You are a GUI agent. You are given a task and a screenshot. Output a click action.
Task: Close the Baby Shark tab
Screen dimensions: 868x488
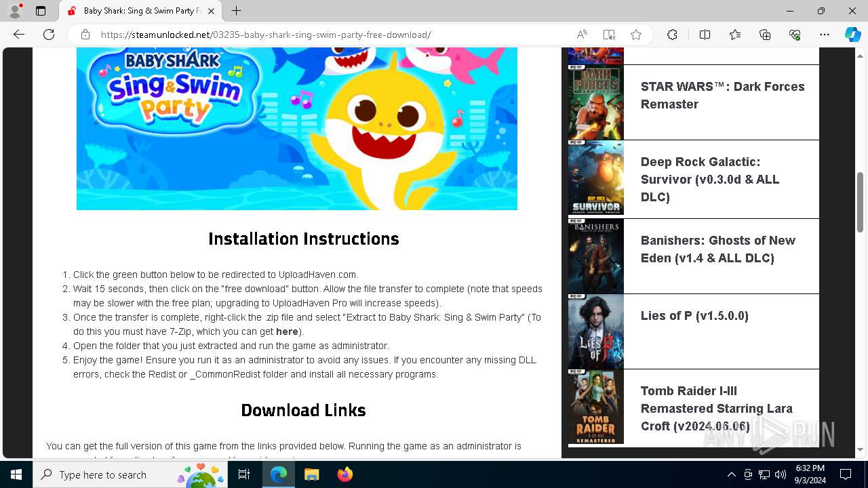211,11
